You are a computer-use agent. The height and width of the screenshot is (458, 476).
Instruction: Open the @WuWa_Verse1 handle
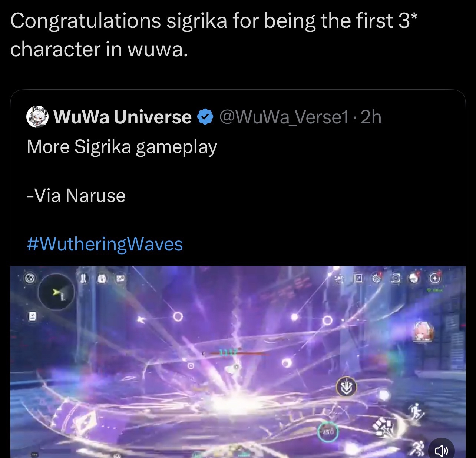[x=284, y=117]
